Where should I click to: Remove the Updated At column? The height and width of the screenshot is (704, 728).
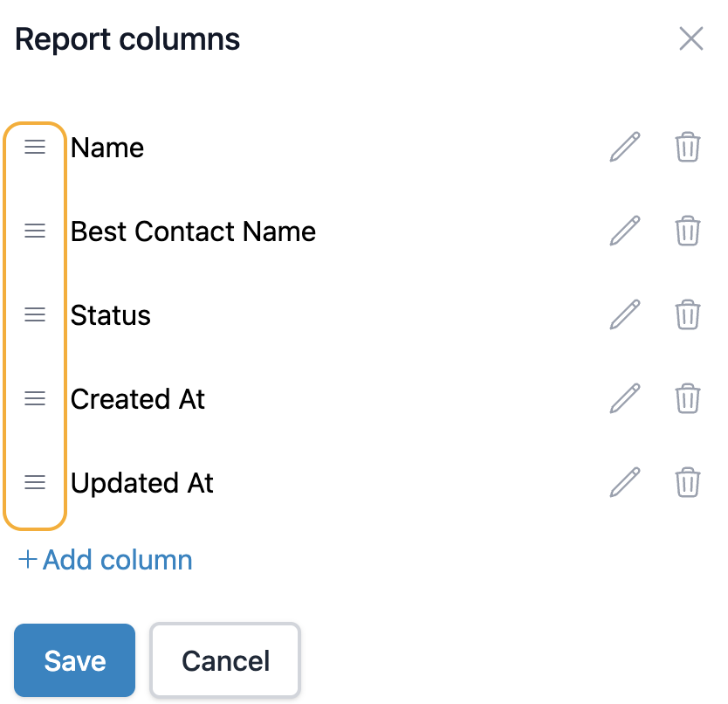pos(688,483)
